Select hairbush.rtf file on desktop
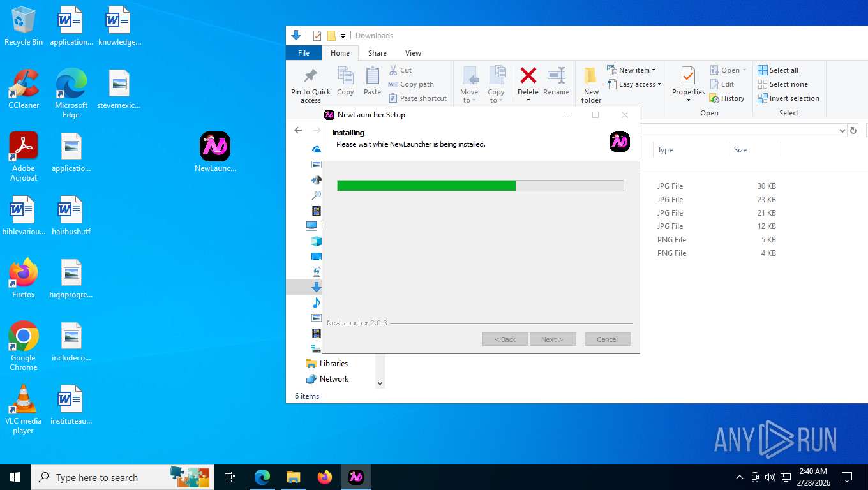Image resolution: width=868 pixels, height=490 pixels. (71, 216)
